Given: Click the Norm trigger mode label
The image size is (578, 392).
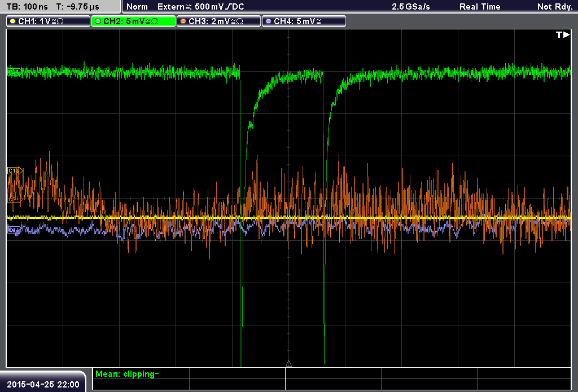Looking at the screenshot, I should point(137,7).
